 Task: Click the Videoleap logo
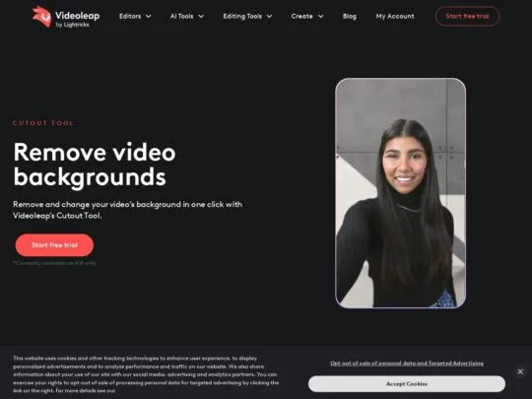(x=66, y=17)
